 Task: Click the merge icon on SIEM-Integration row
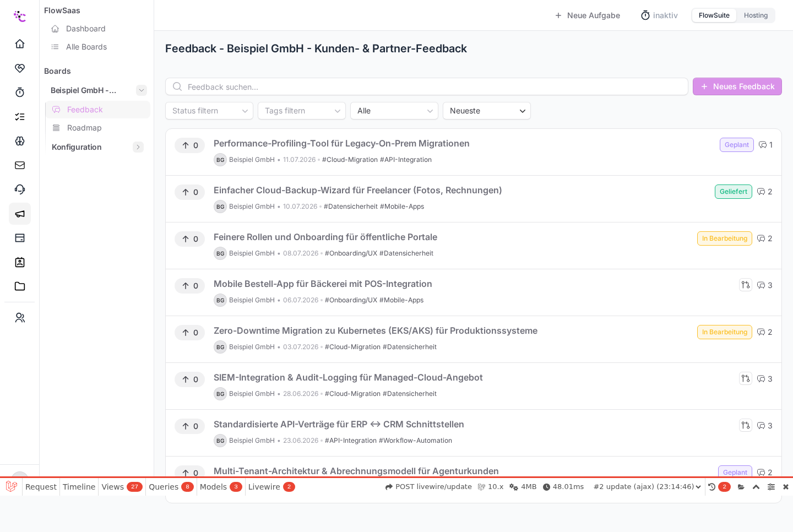pyautogui.click(x=746, y=378)
